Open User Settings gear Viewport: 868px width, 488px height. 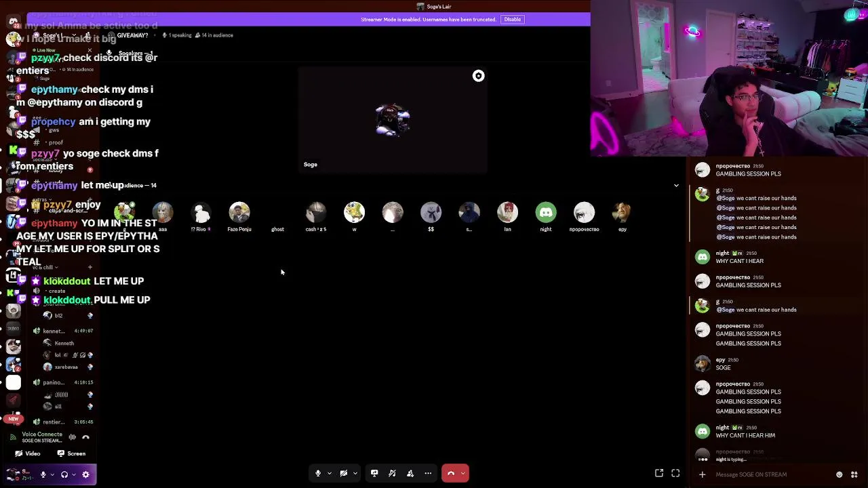(x=85, y=474)
